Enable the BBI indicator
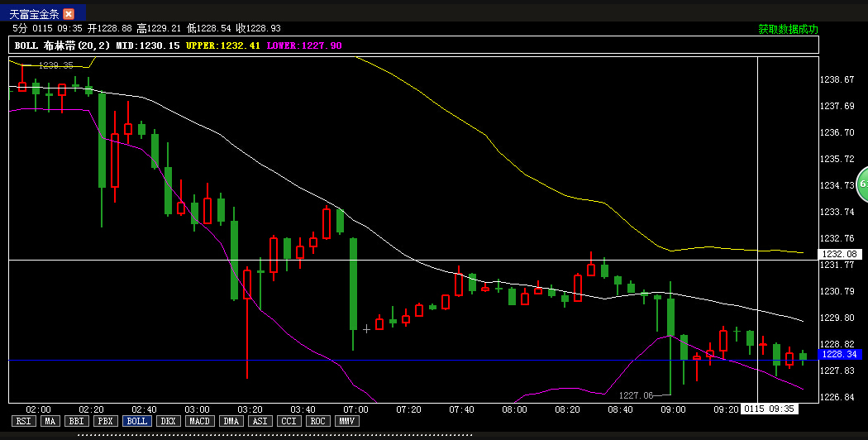 click(x=77, y=421)
